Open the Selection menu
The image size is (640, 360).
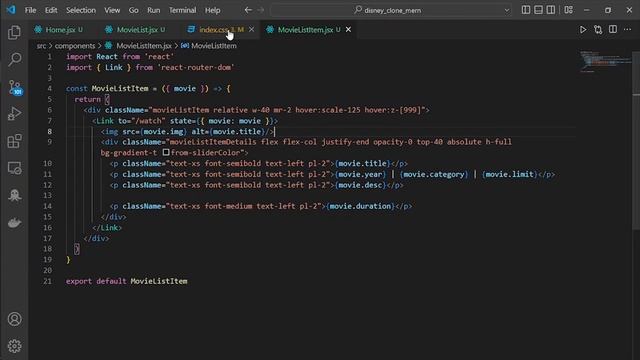(81, 10)
